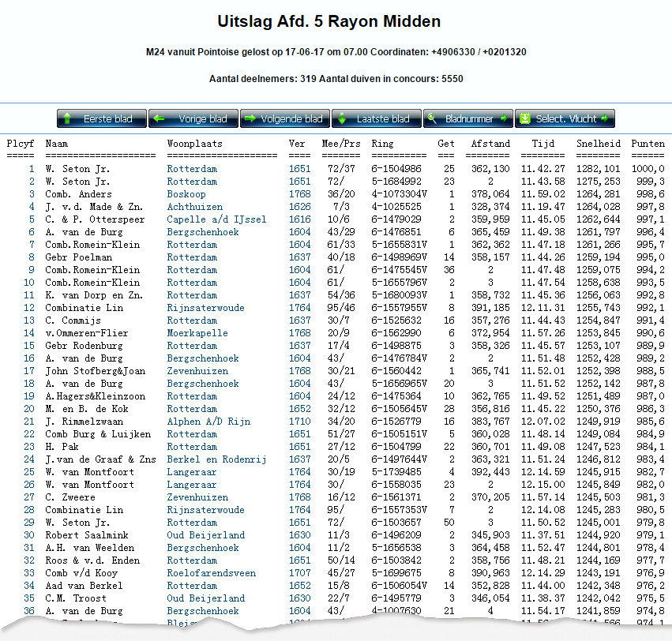Click the download icon on Select. Vlucht

(524, 118)
